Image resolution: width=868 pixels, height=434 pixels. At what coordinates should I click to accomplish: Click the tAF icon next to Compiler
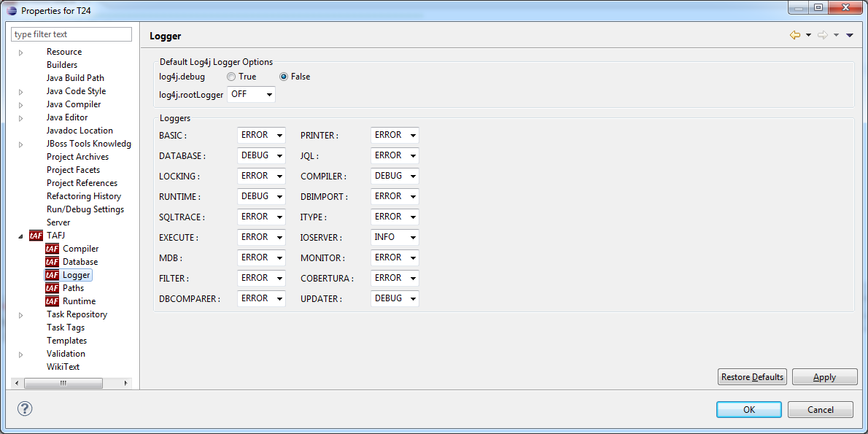(52, 249)
